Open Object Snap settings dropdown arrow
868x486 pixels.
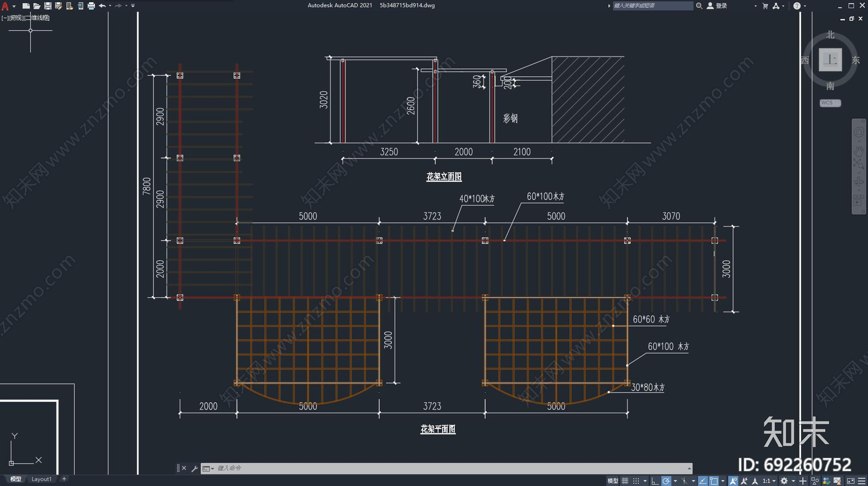(723, 481)
